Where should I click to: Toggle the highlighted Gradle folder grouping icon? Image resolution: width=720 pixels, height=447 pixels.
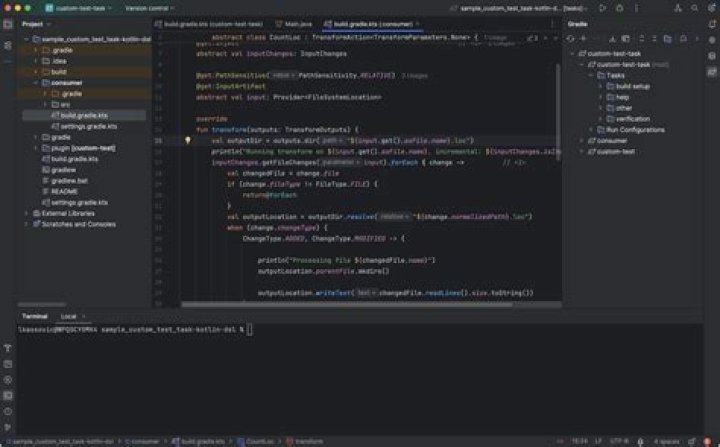point(668,39)
